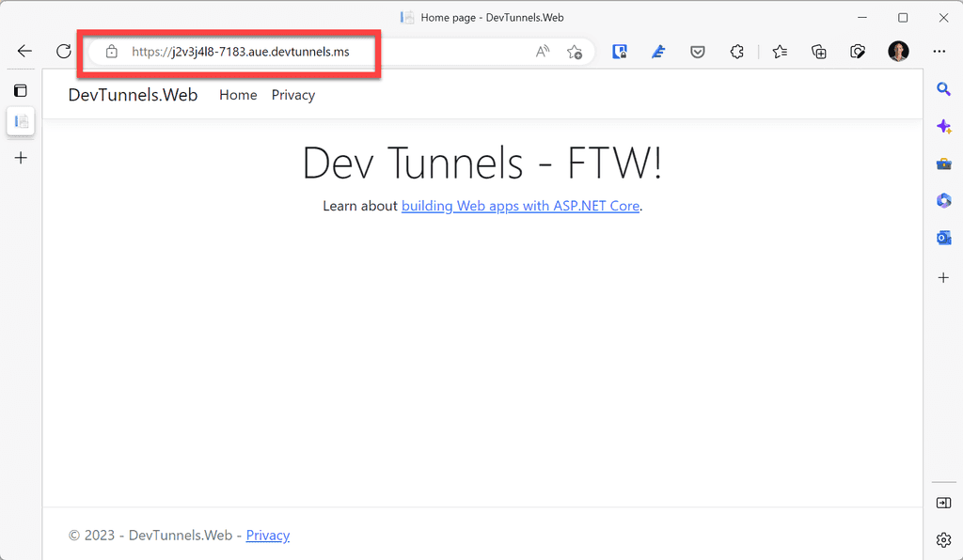963x560 pixels.
Task: Add this page to favorites
Action: pos(574,52)
